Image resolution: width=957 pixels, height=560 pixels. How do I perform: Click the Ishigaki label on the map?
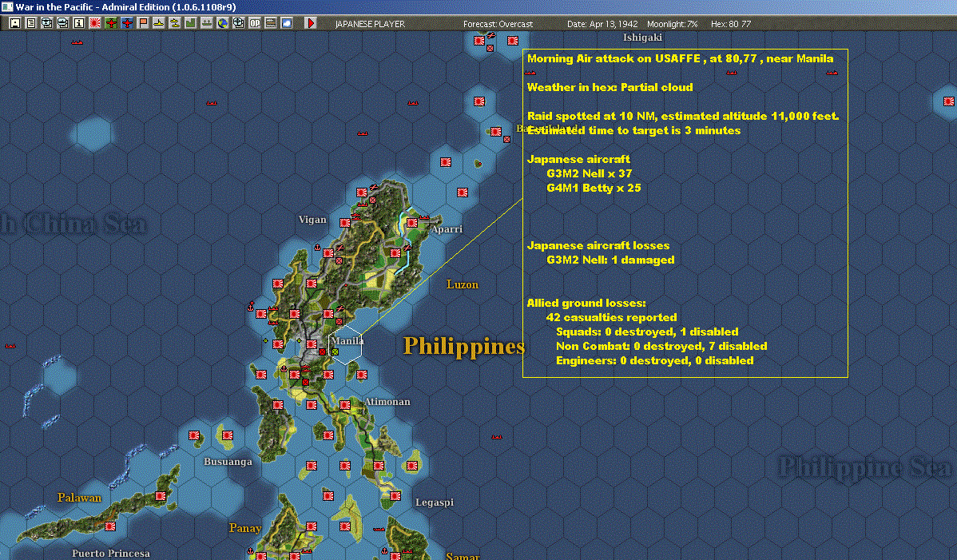tap(643, 38)
